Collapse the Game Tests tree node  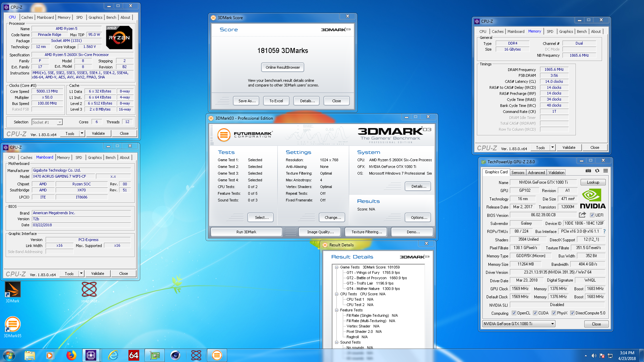336,267
